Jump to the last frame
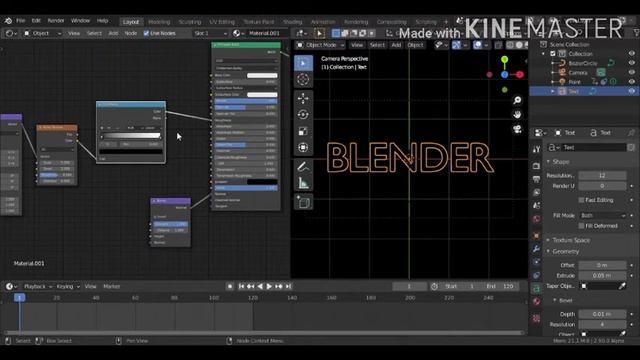Image resolution: width=640 pixels, height=360 pixels. [x=288, y=287]
